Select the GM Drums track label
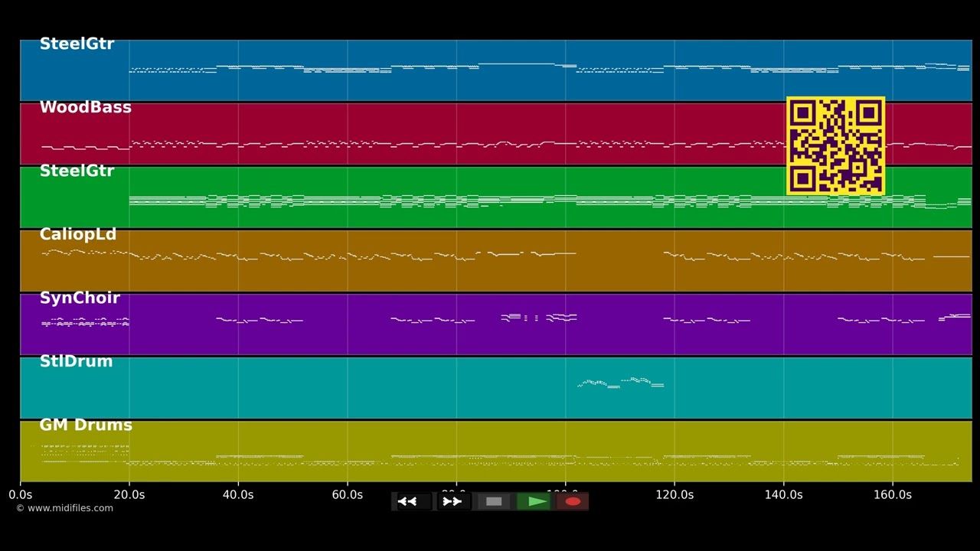The image size is (980, 551). click(86, 425)
